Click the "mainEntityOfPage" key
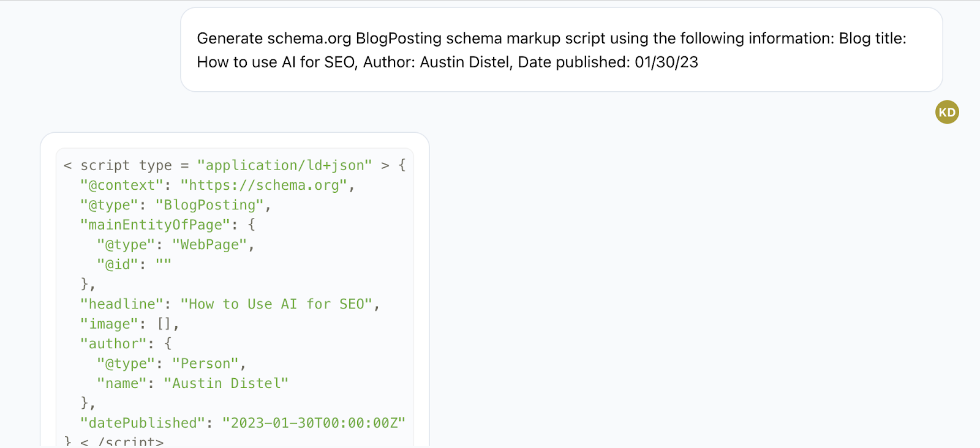This screenshot has height=448, width=980. pos(155,225)
